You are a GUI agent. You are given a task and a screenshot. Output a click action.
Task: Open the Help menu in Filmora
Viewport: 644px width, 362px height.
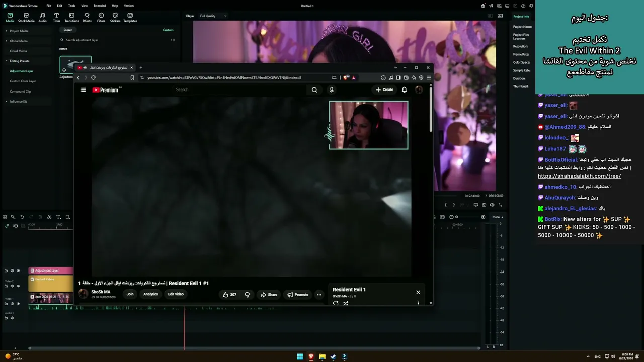[x=115, y=6]
